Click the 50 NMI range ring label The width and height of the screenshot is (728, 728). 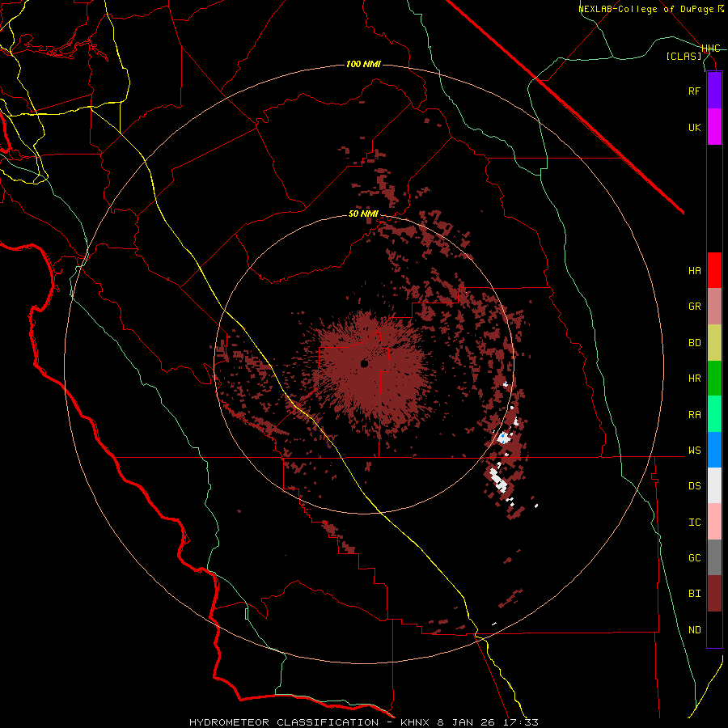363,214
